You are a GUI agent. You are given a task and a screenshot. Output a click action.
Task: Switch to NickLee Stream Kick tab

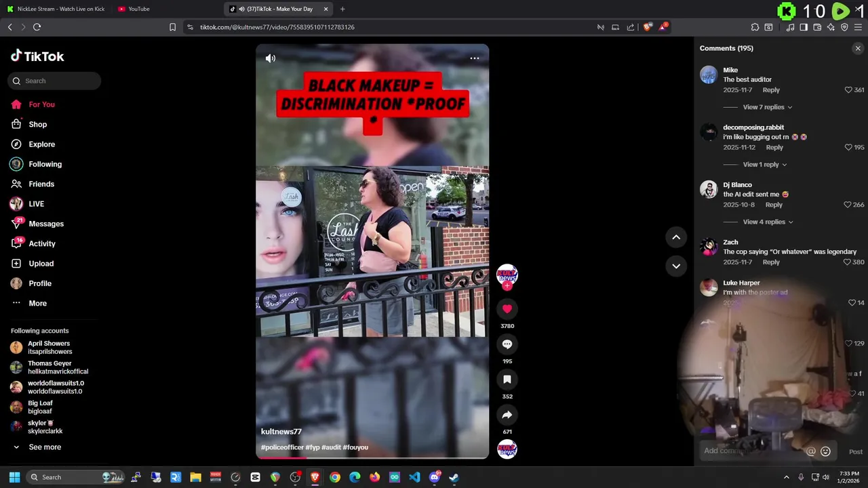(56, 9)
